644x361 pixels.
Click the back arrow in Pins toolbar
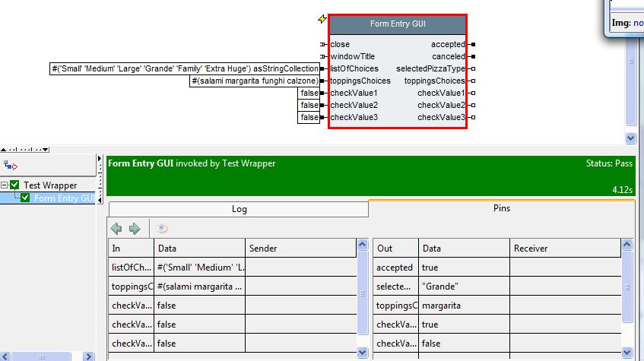pyautogui.click(x=116, y=228)
